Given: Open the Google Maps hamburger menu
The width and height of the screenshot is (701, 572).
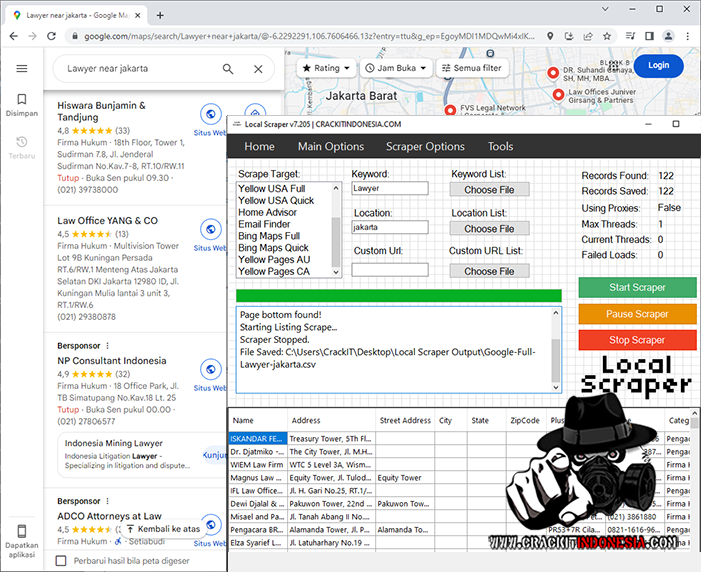Looking at the screenshot, I should (x=22, y=69).
